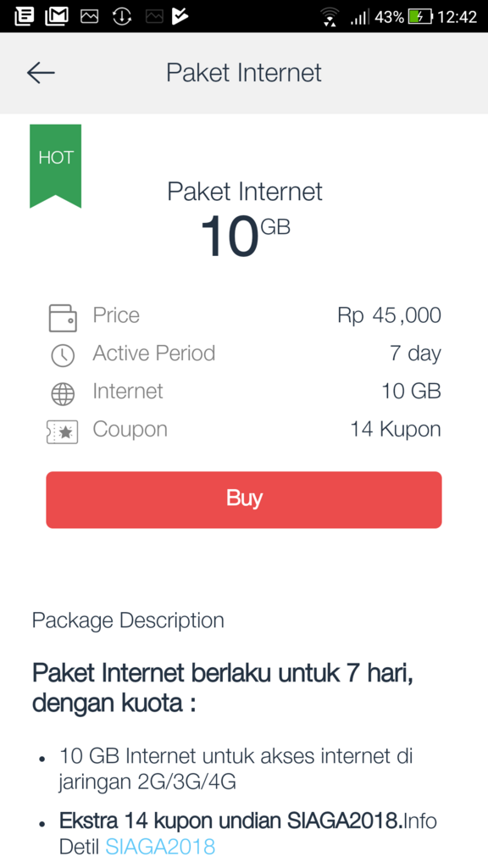
Task: Open the SIAGA2018 link
Action: tap(160, 847)
